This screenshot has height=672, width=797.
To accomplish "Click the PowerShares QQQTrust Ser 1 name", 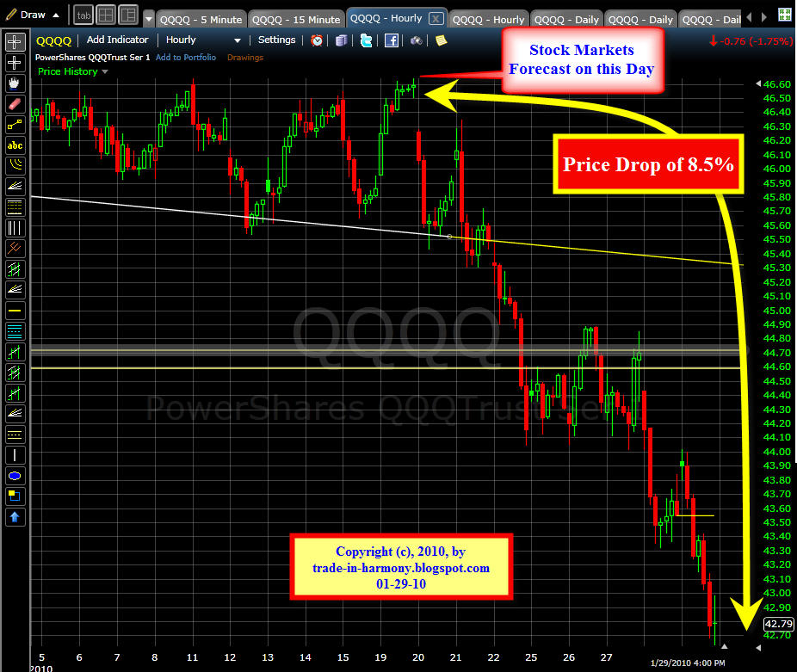I will click(92, 58).
